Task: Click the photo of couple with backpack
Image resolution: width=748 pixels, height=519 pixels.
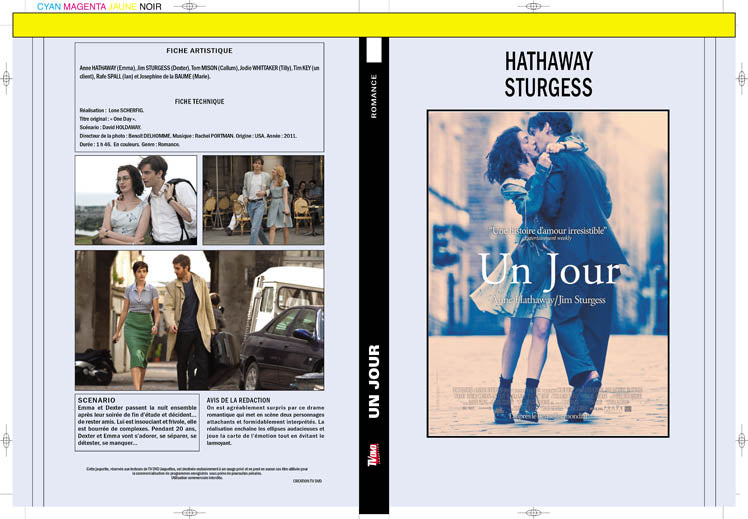Action: pos(136,200)
